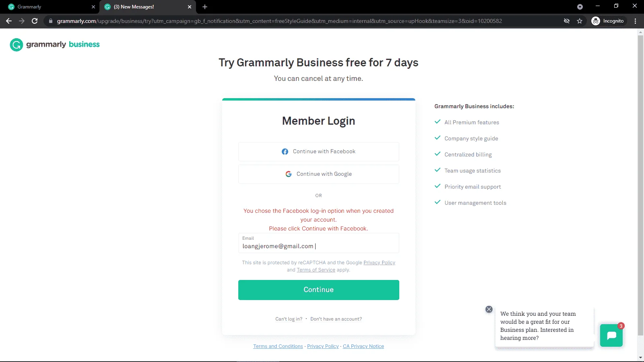Go back using the browser back arrow
The height and width of the screenshot is (362, 644).
click(x=9, y=21)
